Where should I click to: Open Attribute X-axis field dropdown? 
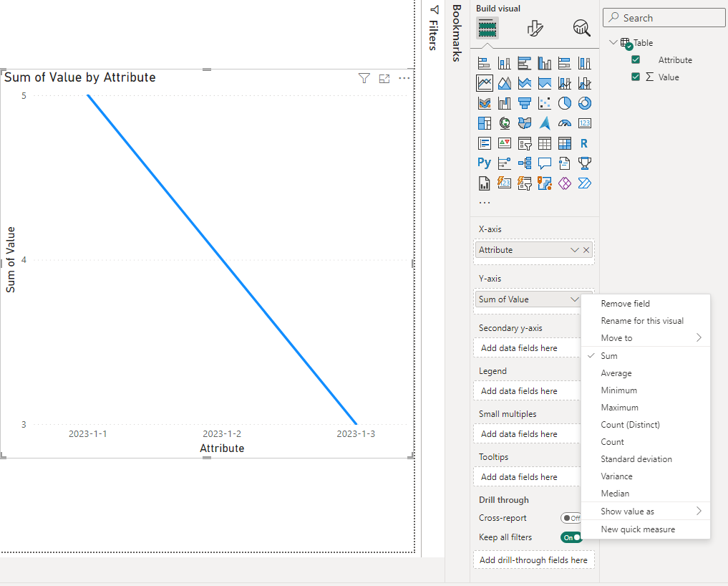click(574, 250)
